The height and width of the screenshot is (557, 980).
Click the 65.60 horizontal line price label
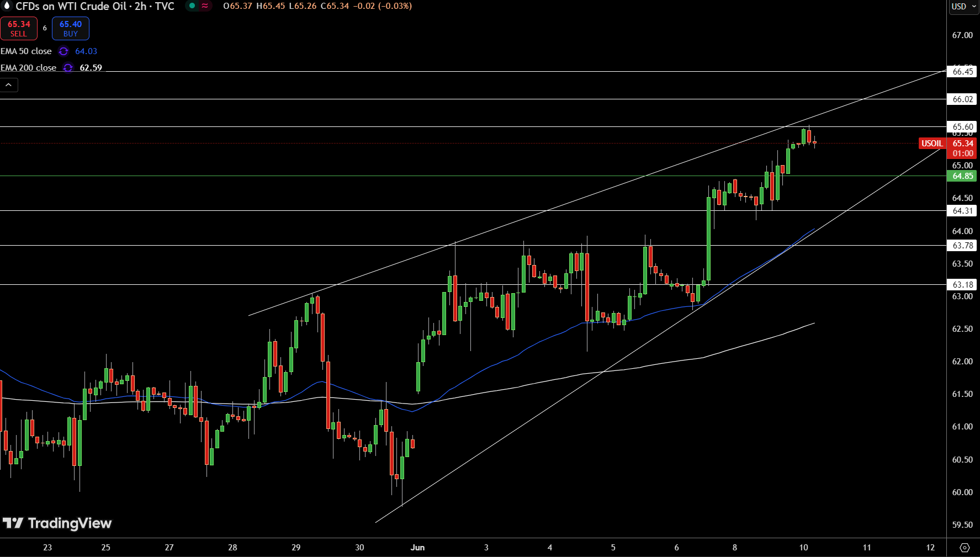(962, 127)
